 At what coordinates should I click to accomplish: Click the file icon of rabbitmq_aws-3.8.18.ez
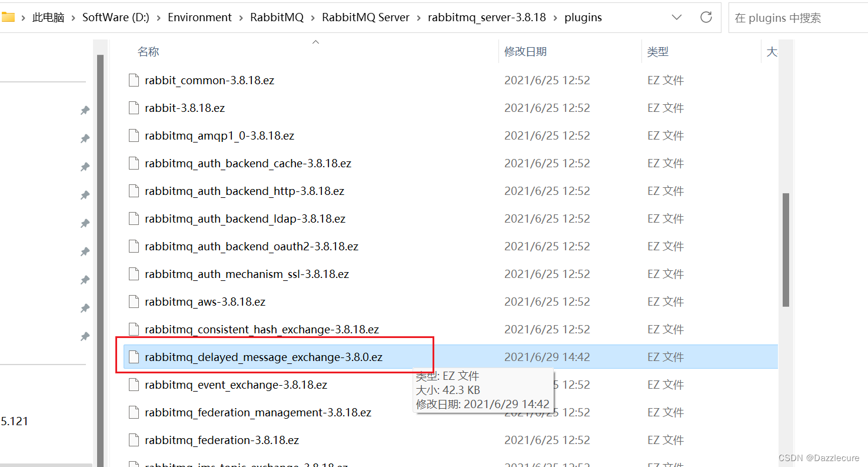point(134,302)
